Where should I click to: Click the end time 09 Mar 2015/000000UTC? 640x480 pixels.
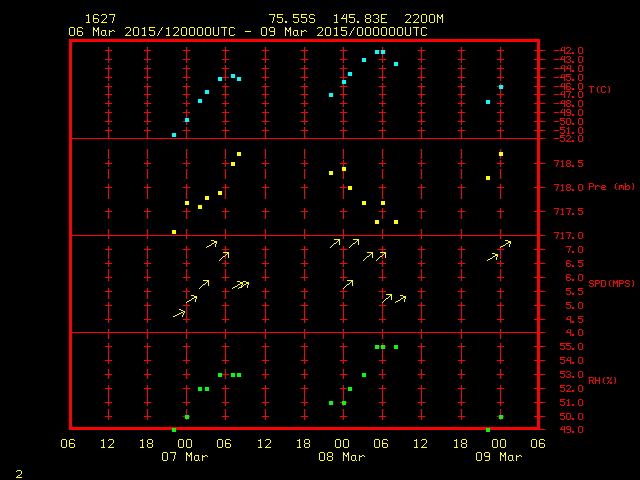pos(344,32)
